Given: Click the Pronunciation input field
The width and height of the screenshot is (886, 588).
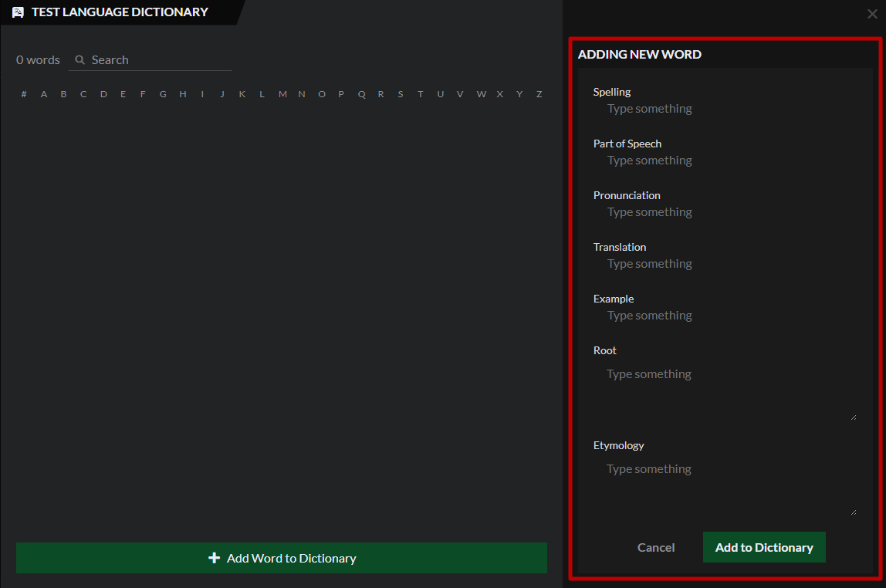Looking at the screenshot, I should pos(725,211).
